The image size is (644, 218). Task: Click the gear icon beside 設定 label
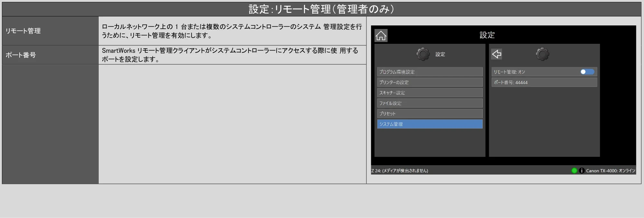(x=423, y=54)
